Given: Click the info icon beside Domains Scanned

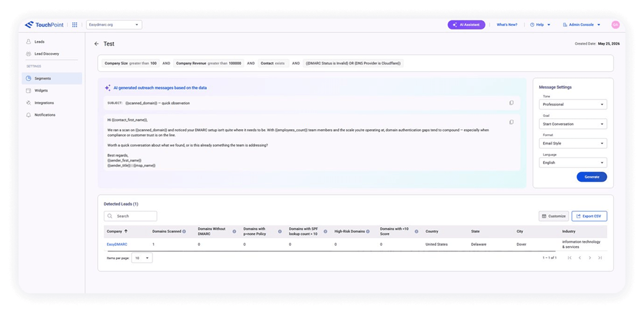Looking at the screenshot, I should point(184,231).
